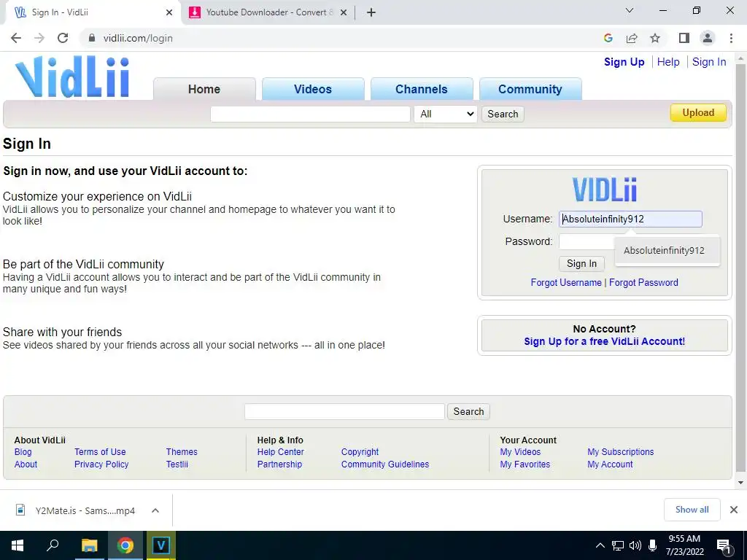Screen dimensions: 747x560
Task: Open the Channels navigation tab
Action: [x=422, y=89]
